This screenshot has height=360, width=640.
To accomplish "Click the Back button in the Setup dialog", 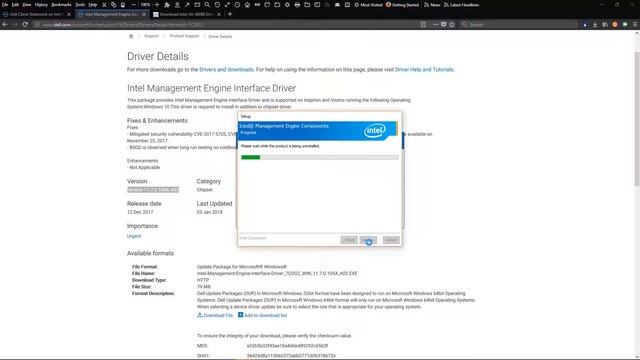I will pyautogui.click(x=349, y=240).
